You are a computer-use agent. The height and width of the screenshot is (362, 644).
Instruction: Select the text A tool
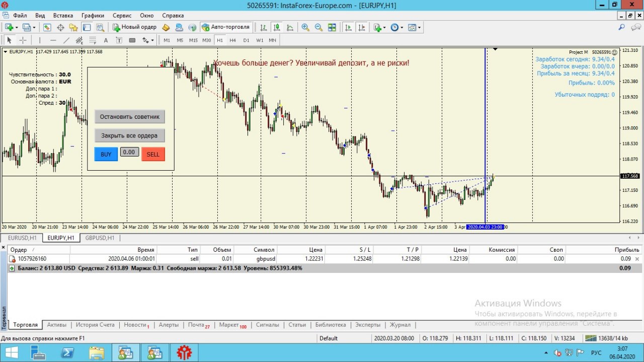coord(106,40)
